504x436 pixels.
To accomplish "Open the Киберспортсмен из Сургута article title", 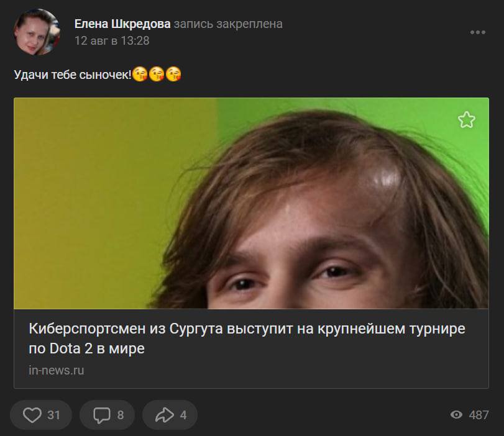I will click(x=247, y=338).
